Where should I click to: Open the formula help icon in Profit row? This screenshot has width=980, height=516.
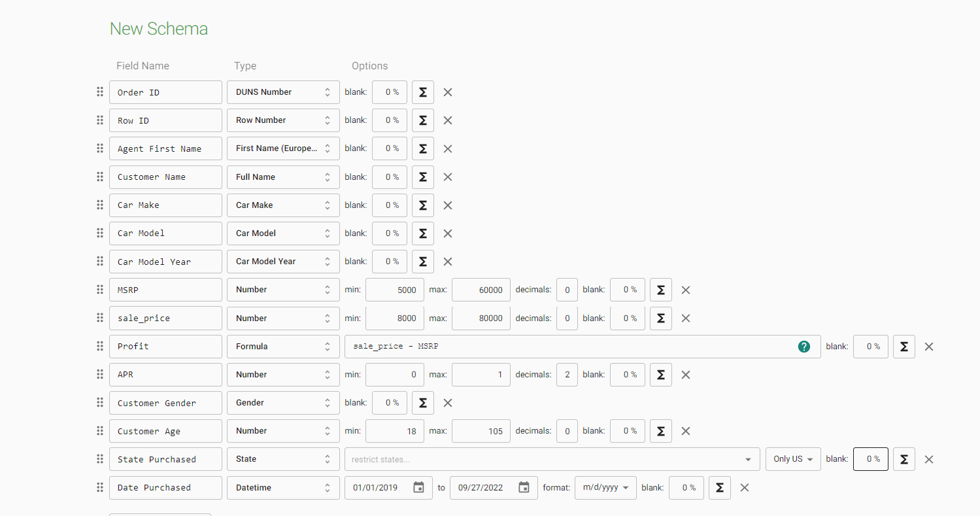click(804, 347)
